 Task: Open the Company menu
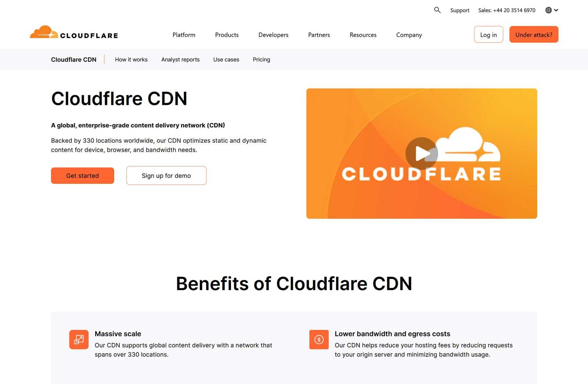tap(409, 35)
